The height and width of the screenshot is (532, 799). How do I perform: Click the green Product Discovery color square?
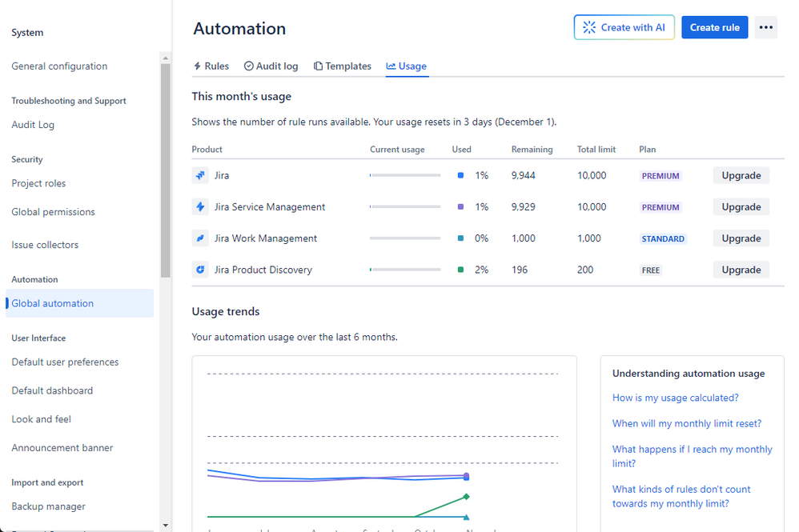[460, 270]
